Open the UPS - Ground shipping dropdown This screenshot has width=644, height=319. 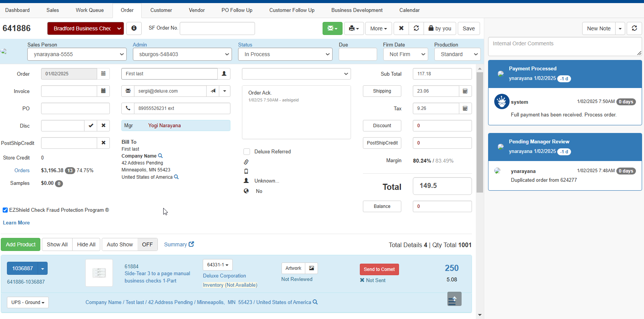coord(28,302)
